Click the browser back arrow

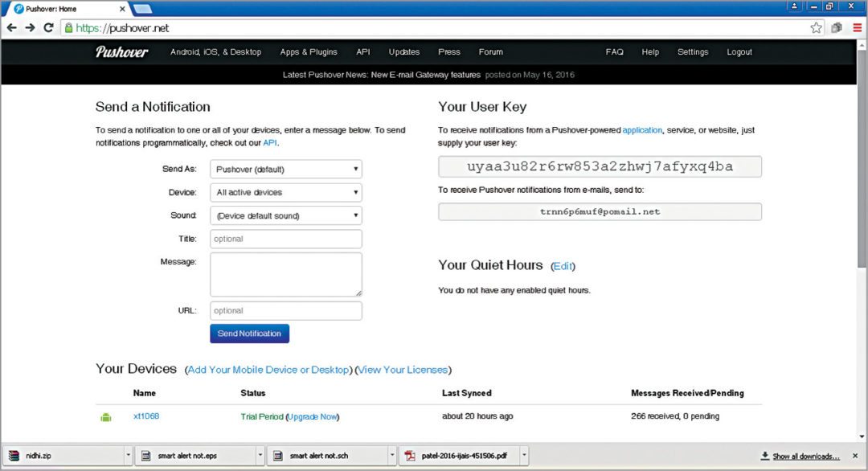11,27
